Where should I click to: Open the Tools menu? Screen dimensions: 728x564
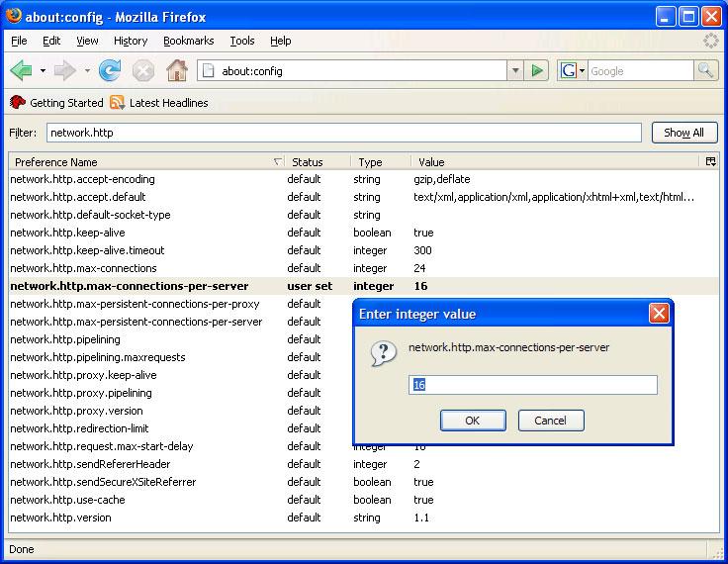(x=242, y=41)
